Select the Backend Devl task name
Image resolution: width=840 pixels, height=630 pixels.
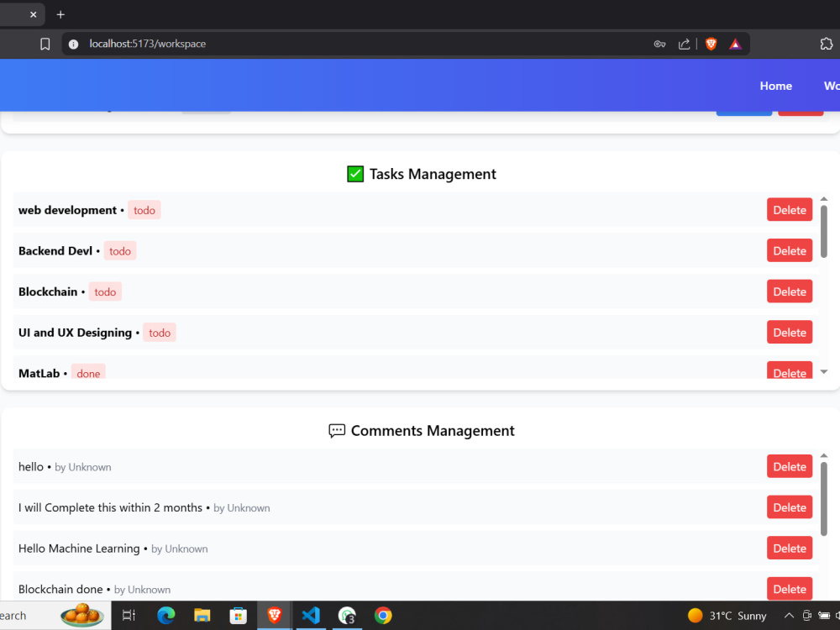(55, 250)
